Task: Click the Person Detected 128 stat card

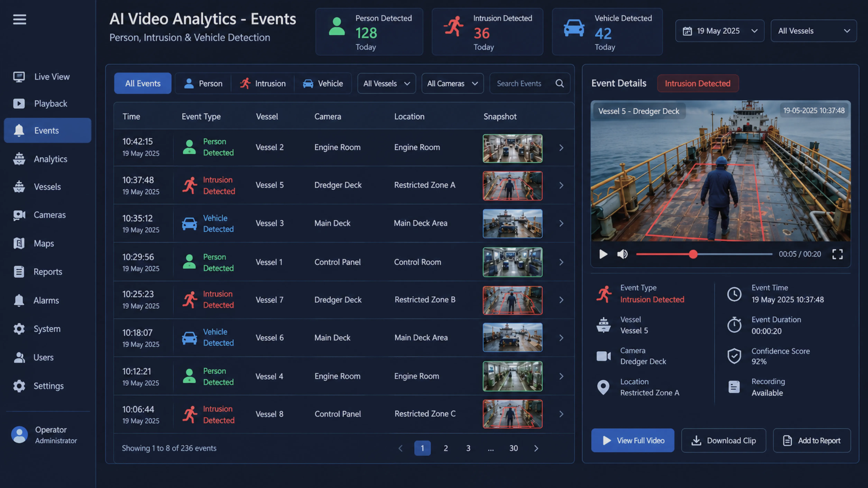Action: (369, 32)
